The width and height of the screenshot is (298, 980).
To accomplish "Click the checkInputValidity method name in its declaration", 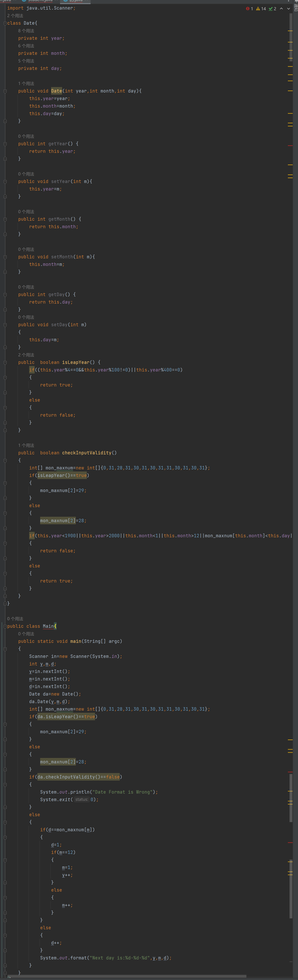I will [x=87, y=453].
